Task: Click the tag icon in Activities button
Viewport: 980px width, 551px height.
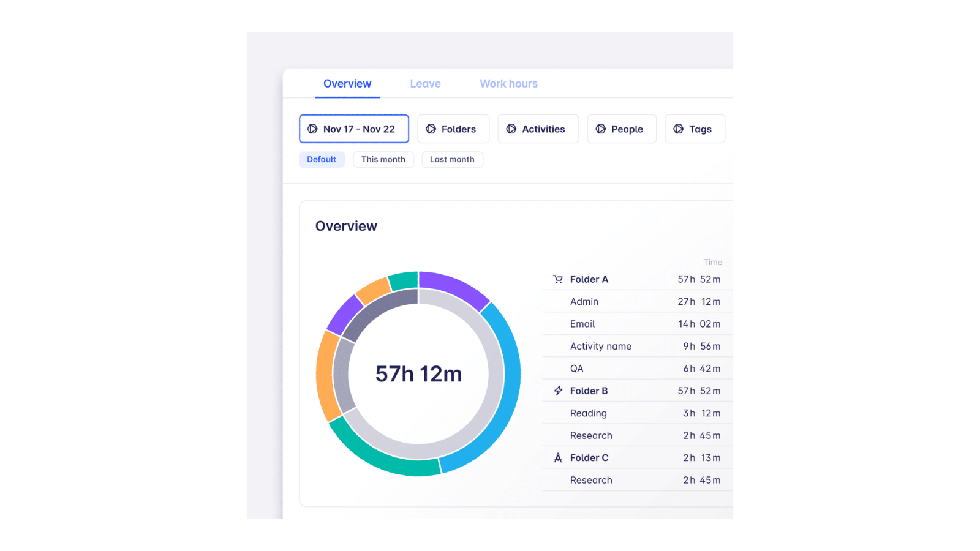Action: pos(511,129)
